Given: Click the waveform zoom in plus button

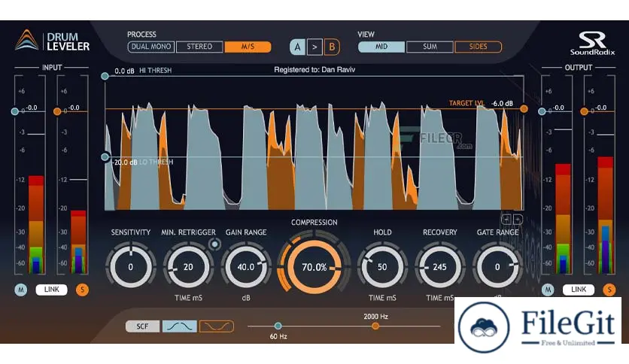Looking at the screenshot, I should click(x=518, y=220).
